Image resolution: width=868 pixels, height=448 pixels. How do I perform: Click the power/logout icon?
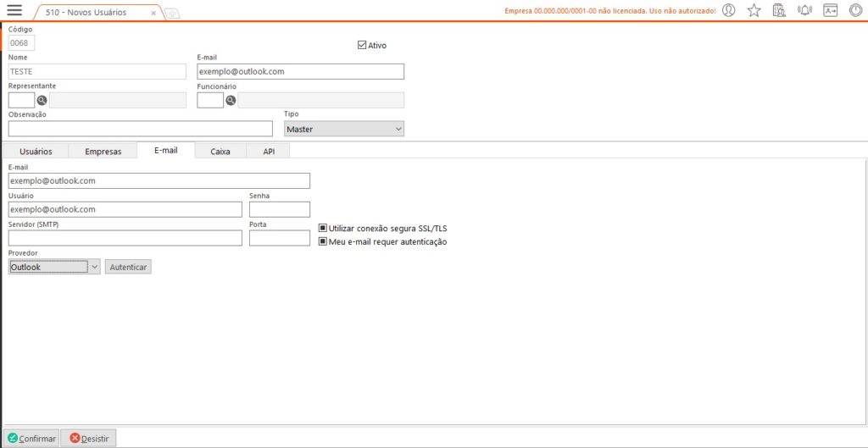tap(856, 11)
